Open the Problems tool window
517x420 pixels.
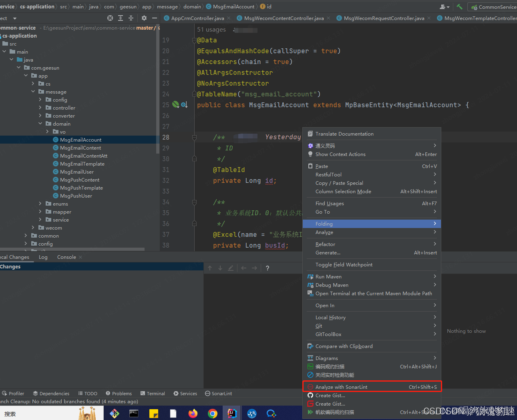[119, 394]
